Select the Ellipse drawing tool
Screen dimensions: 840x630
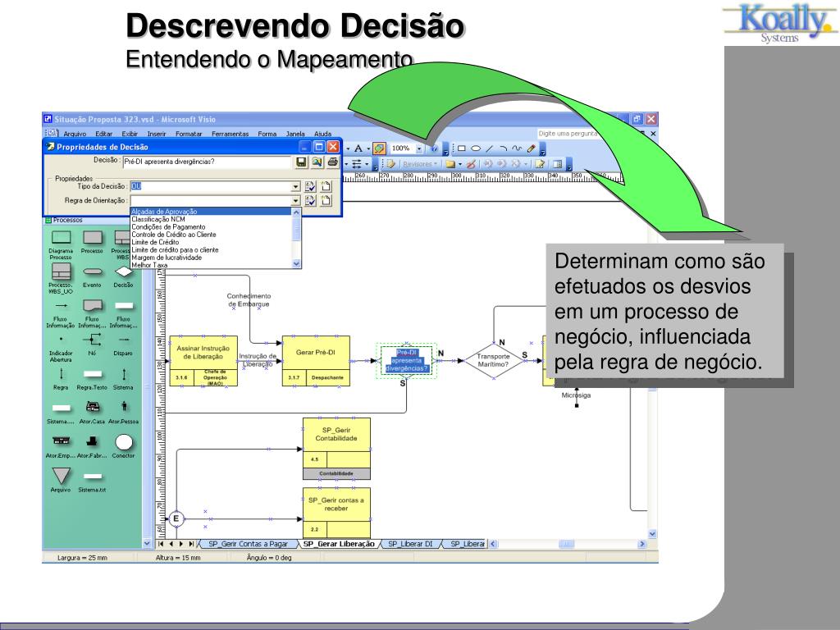tap(475, 148)
